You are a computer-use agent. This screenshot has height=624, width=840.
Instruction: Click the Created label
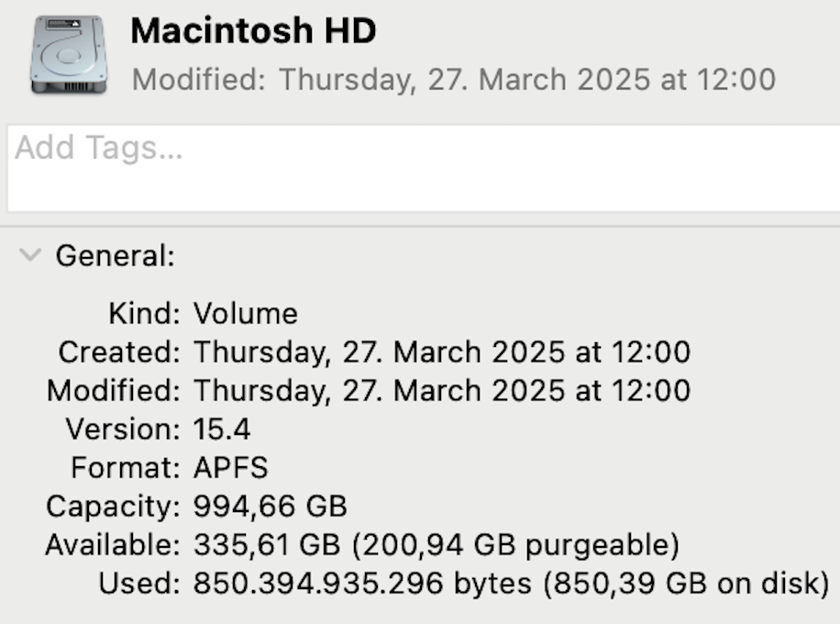[x=119, y=351]
